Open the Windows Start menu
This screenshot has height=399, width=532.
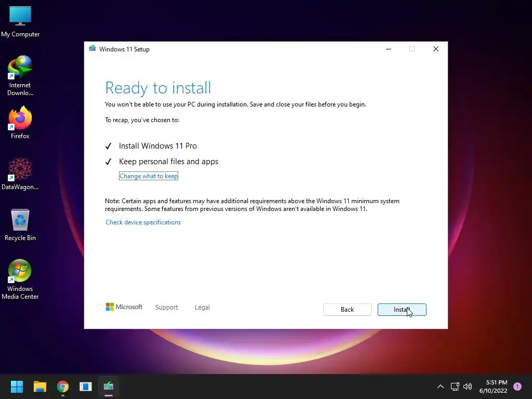[17, 387]
